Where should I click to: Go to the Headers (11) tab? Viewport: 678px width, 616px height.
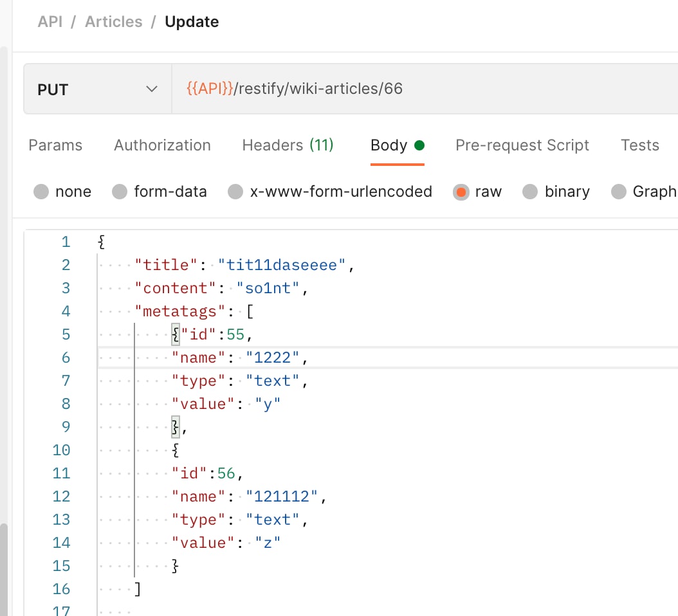click(x=288, y=145)
